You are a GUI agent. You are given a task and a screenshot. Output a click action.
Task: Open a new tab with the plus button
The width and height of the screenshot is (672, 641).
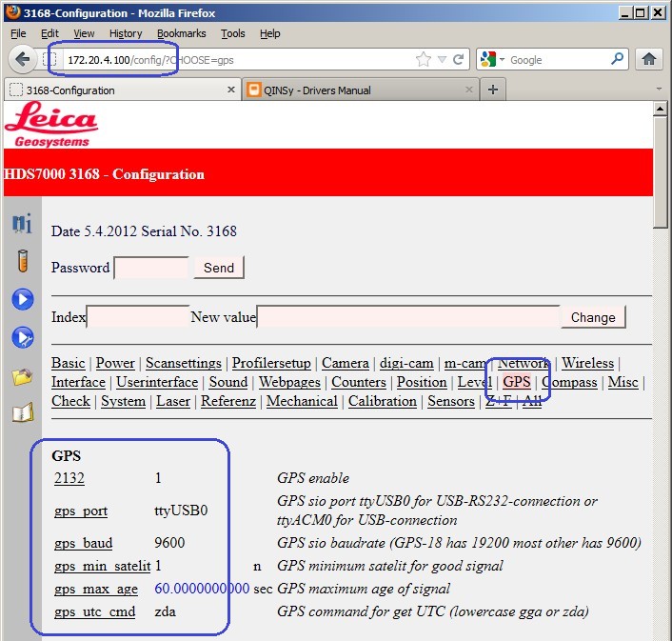pos(493,90)
